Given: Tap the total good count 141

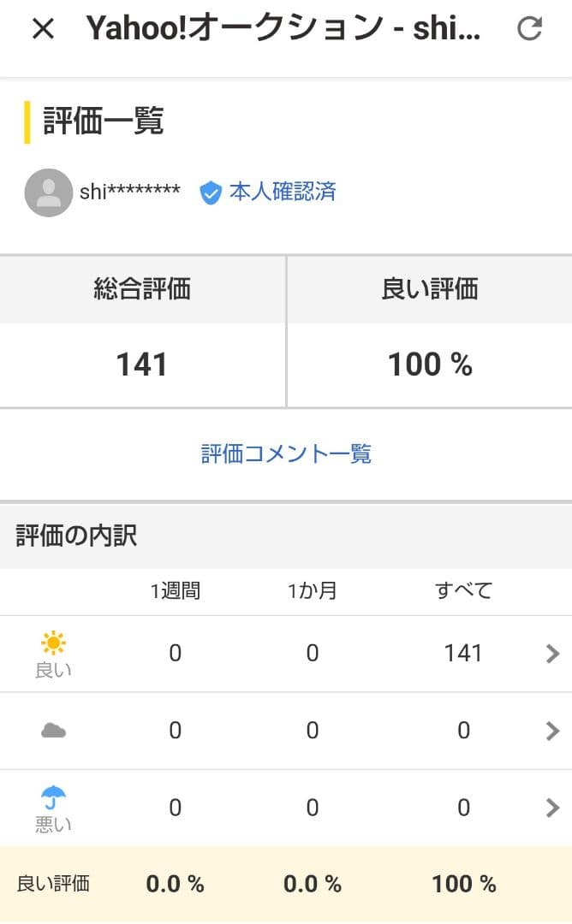Looking at the screenshot, I should click(463, 654).
